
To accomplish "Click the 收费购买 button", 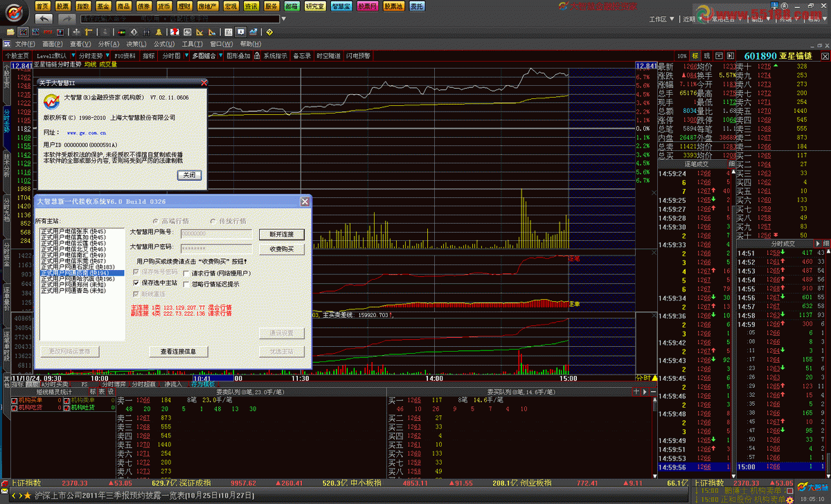I will click(x=282, y=248).
